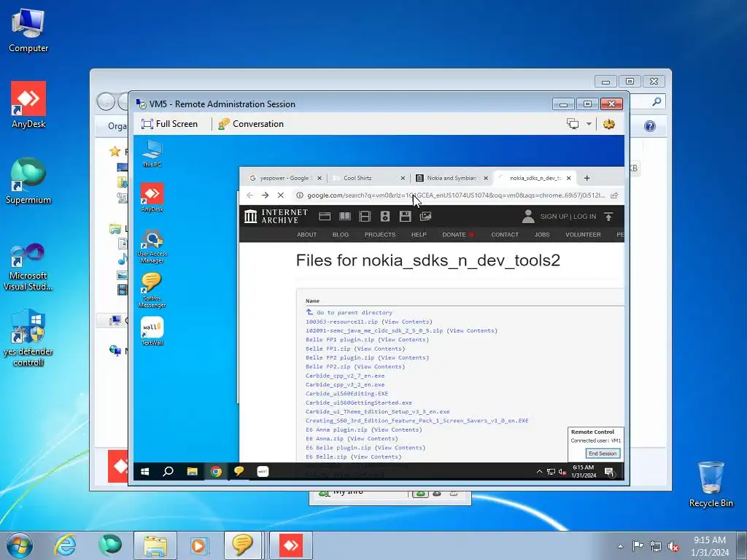Image resolution: width=747 pixels, height=560 pixels.
Task: Open the yes defender control shortcut
Action: tap(28, 338)
